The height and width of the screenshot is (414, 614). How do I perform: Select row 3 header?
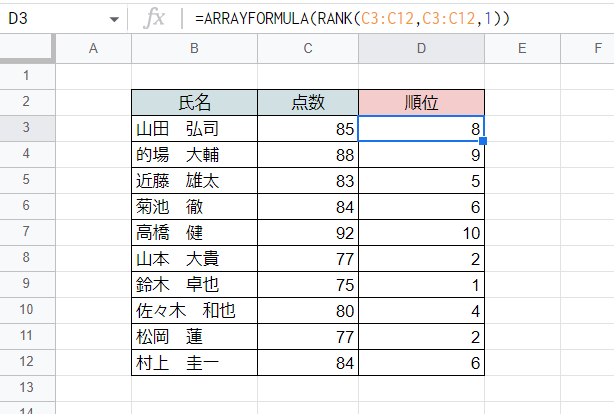point(26,127)
